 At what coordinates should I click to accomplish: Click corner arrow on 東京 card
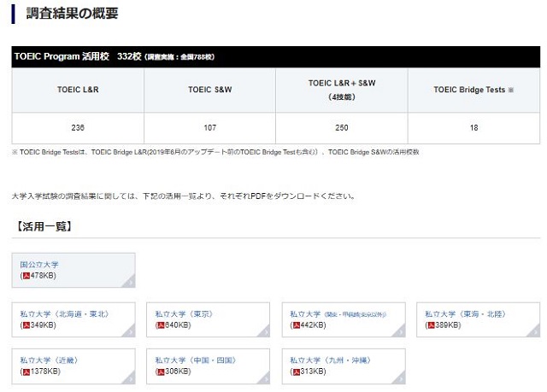pyautogui.click(x=264, y=331)
